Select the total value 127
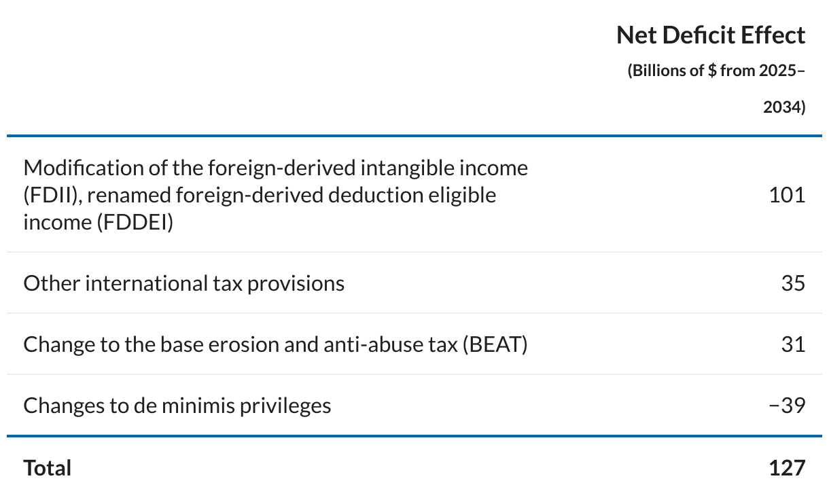 787,468
